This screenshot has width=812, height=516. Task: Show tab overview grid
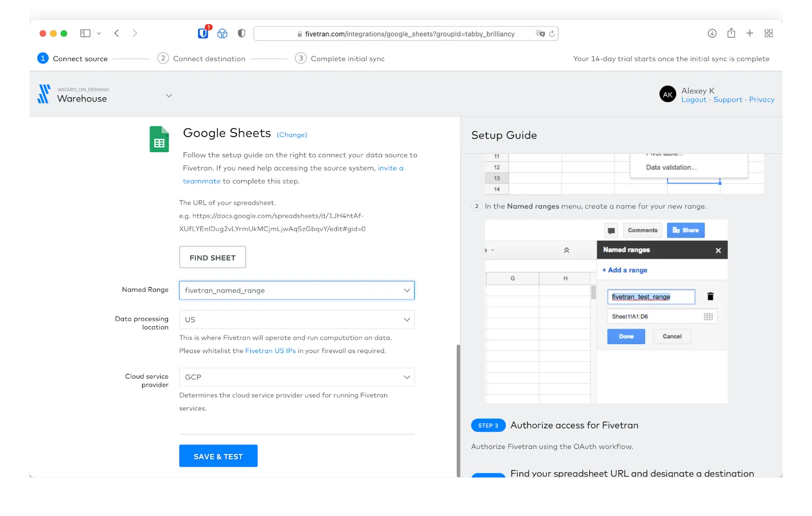(x=769, y=33)
